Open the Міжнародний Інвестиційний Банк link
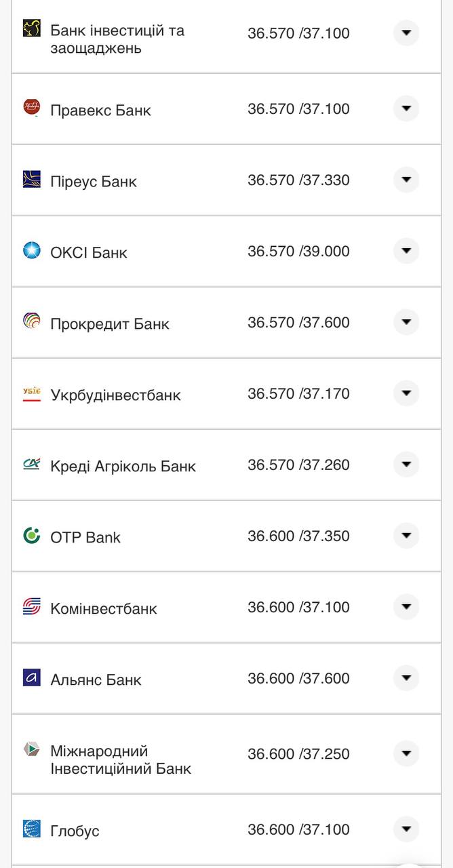Viewport: 453px width, 868px height. [x=121, y=759]
